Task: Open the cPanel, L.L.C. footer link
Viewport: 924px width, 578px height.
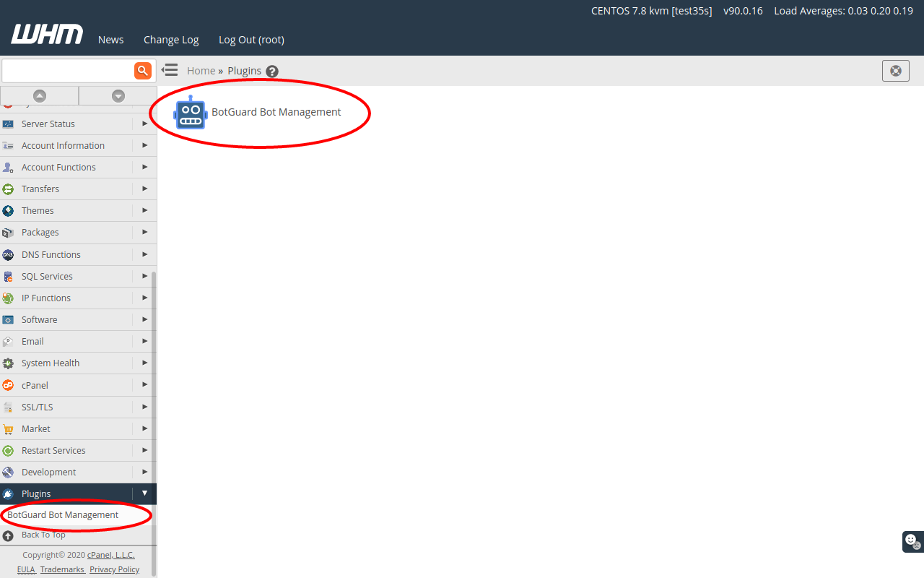Action: [x=111, y=556]
